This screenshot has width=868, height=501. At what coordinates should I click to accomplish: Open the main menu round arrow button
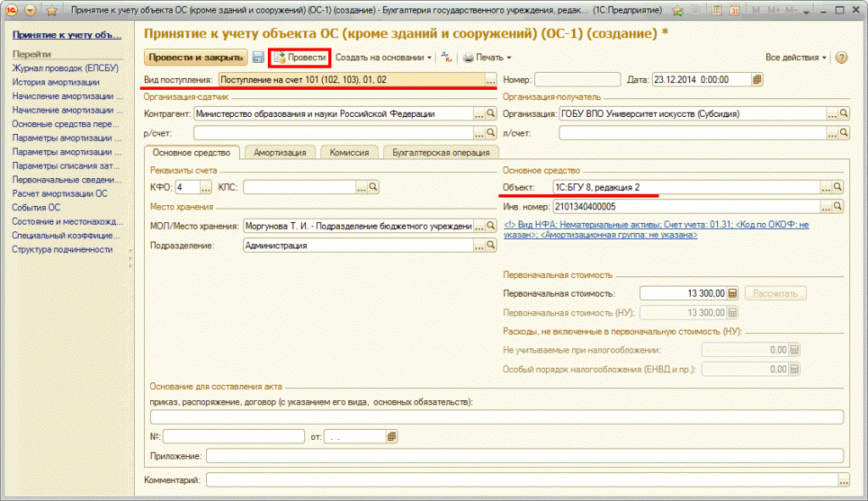(x=31, y=10)
